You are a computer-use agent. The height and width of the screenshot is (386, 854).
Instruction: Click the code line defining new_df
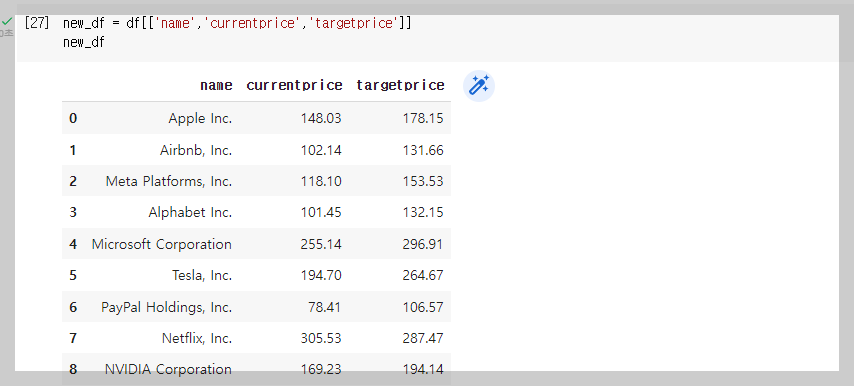click(x=237, y=23)
